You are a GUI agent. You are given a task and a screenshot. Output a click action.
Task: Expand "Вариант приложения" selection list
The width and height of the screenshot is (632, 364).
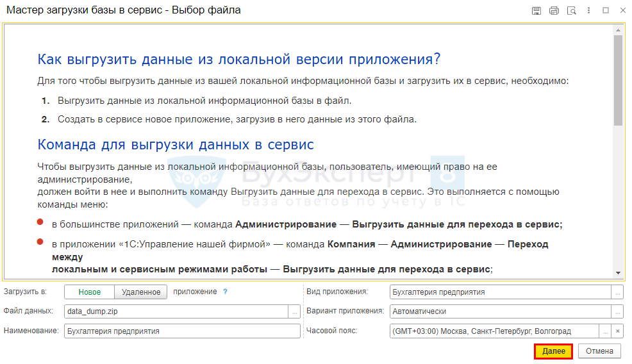(617, 311)
